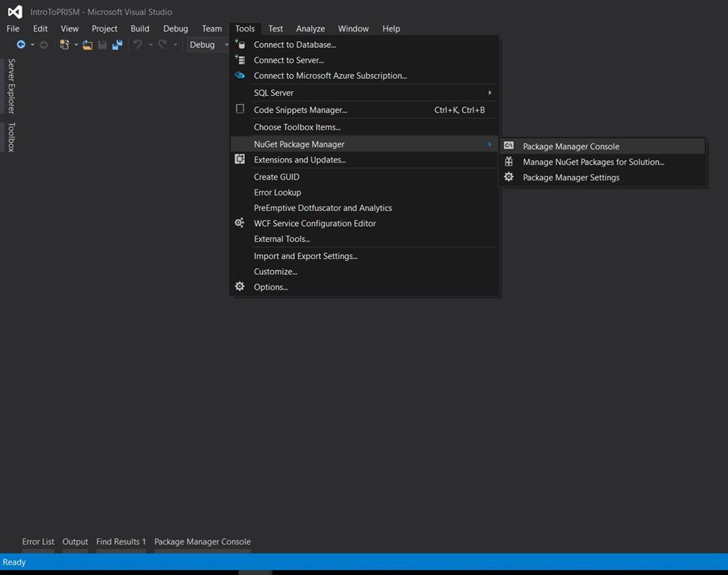728x575 pixels.
Task: Select Manage NuGet Packages for Solution
Action: coord(592,162)
